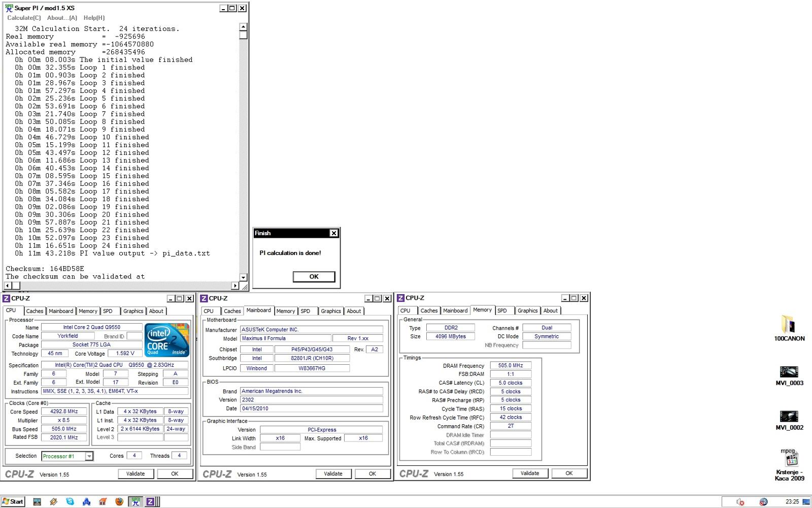Open Graphics tab in the Mainboard window
The image size is (812, 508).
tap(331, 311)
